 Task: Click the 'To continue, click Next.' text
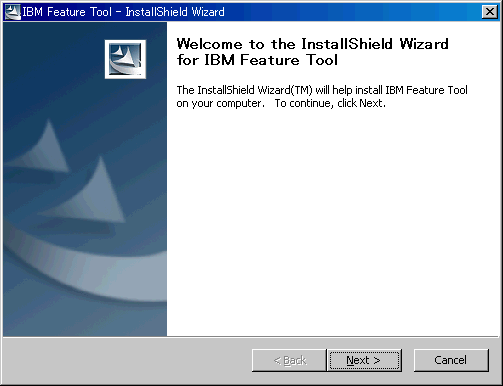330,103
